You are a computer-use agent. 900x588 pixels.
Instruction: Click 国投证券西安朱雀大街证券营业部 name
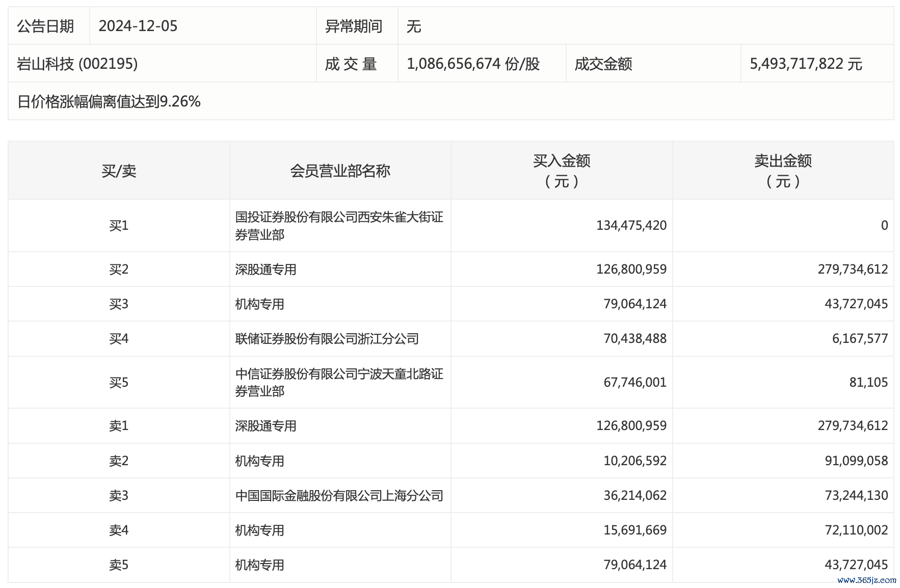pos(339,226)
